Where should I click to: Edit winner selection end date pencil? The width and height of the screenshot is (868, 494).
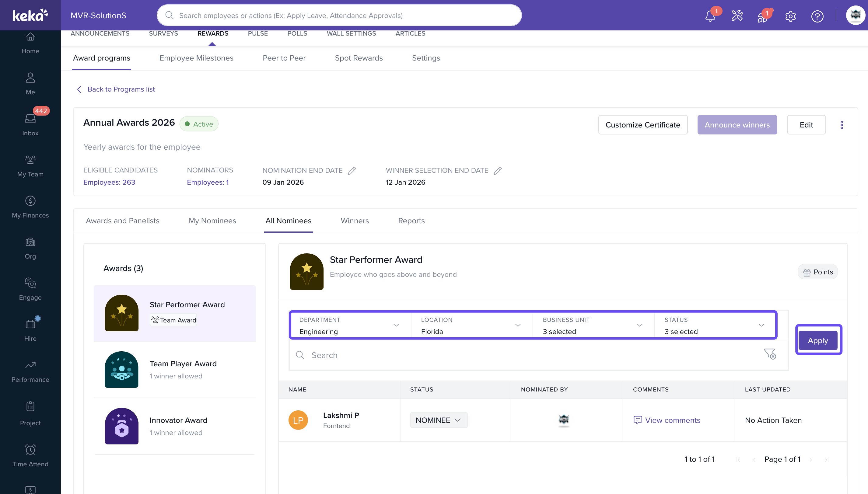(498, 171)
